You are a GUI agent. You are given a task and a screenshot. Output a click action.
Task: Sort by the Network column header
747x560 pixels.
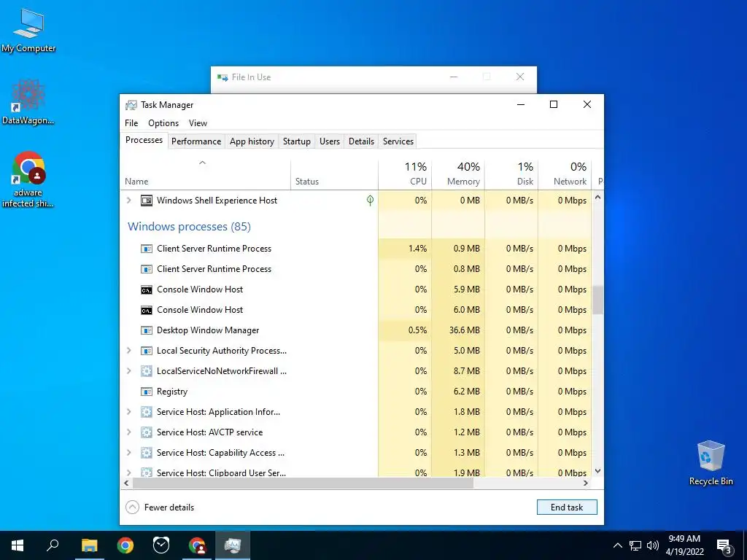coord(565,175)
